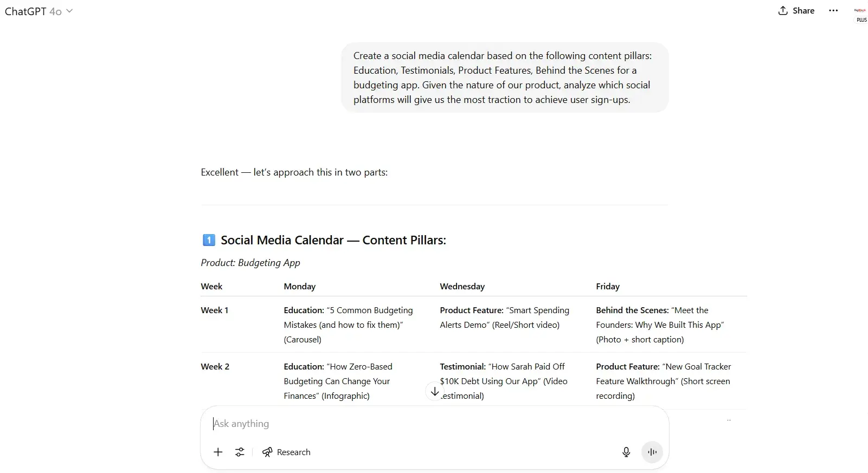
Task: Attach a file using the plus icon
Action: (218, 452)
